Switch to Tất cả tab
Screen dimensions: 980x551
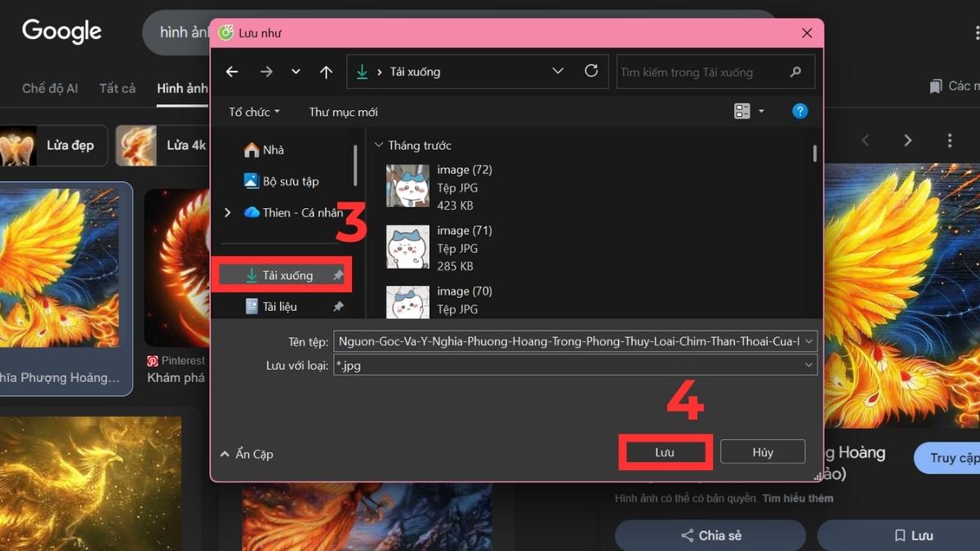(x=118, y=88)
